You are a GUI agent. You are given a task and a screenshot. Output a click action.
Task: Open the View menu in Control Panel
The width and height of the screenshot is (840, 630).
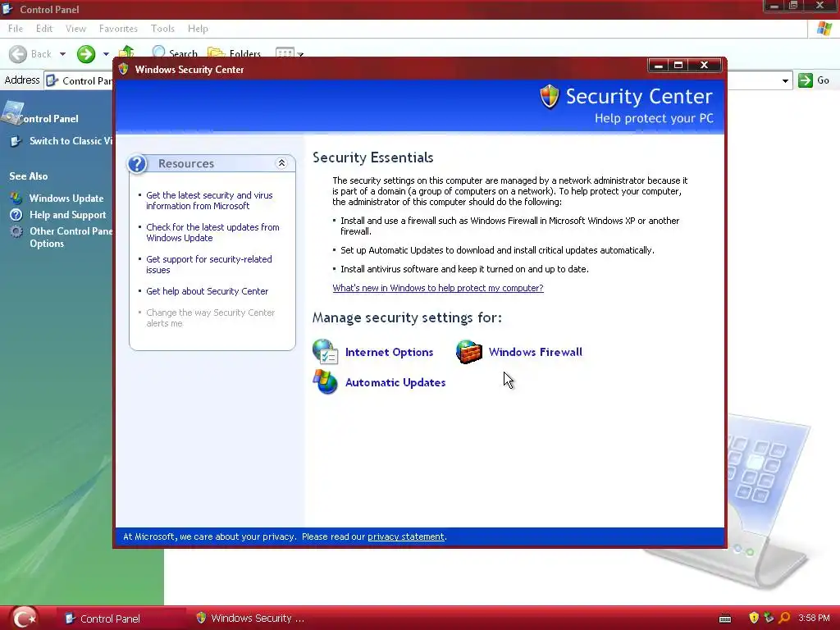coord(75,29)
